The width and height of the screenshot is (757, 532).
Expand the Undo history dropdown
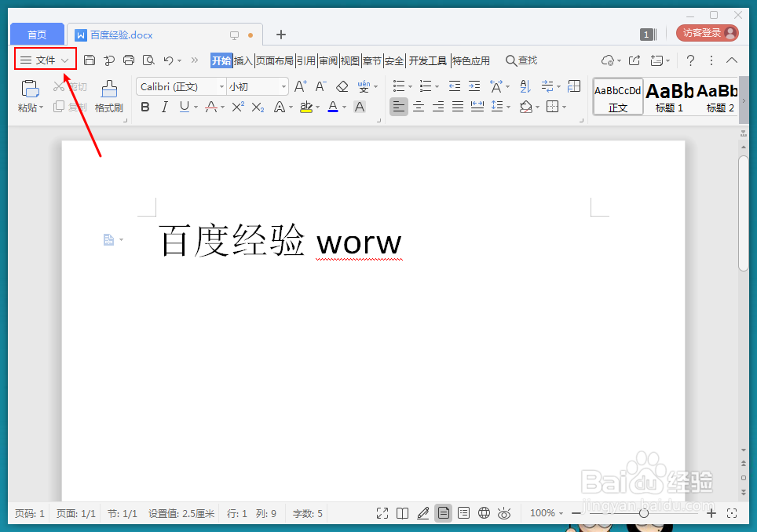180,60
